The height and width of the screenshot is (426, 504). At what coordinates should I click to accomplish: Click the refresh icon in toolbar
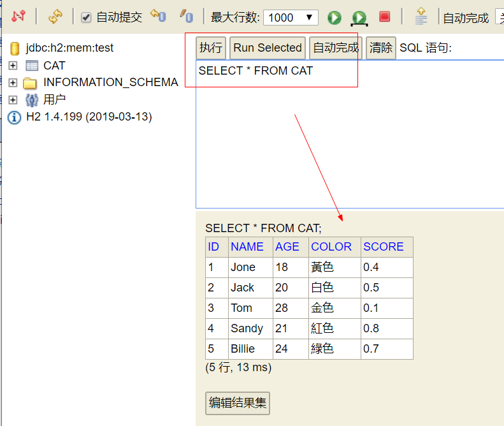55,16
